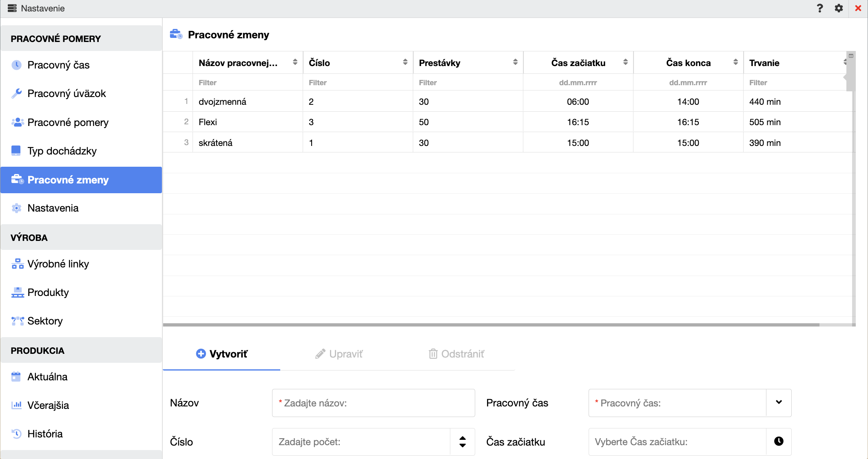The image size is (868, 459).
Task: Click the Číslo number stepper arrows
Action: tap(462, 441)
